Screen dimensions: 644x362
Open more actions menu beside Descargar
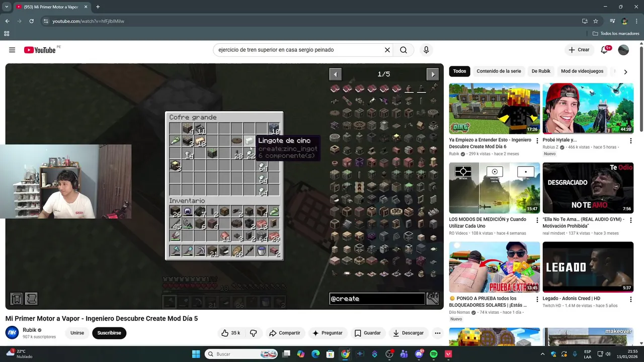coord(438,333)
